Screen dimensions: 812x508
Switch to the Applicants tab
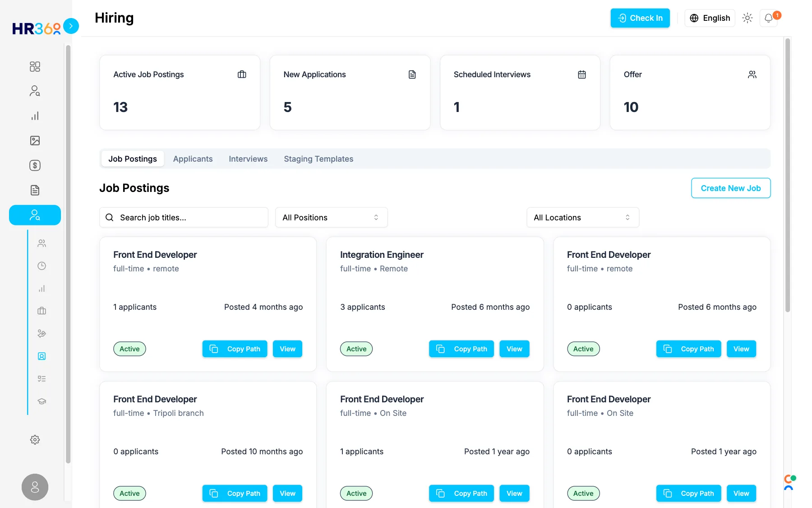[x=193, y=159]
